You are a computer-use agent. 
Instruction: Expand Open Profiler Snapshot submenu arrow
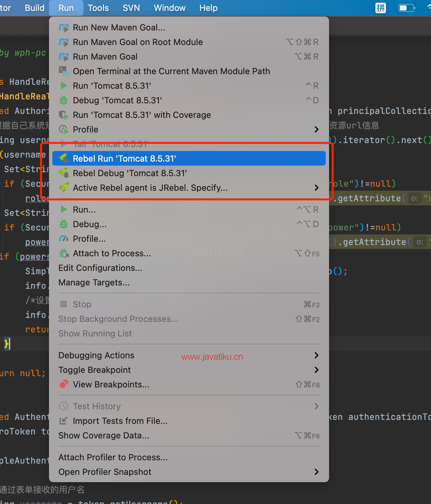[x=316, y=472]
